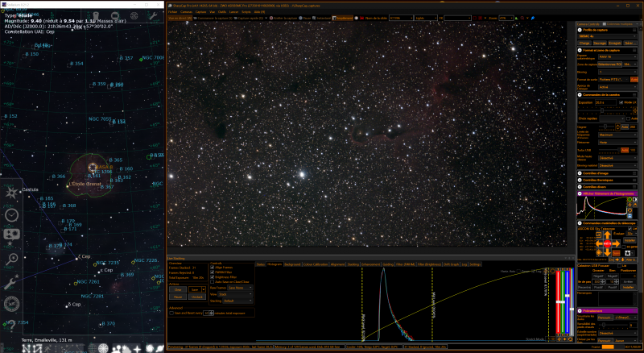The image size is (644, 353).
Task: Slew telescope right with orange arrow
Action: pos(616,244)
